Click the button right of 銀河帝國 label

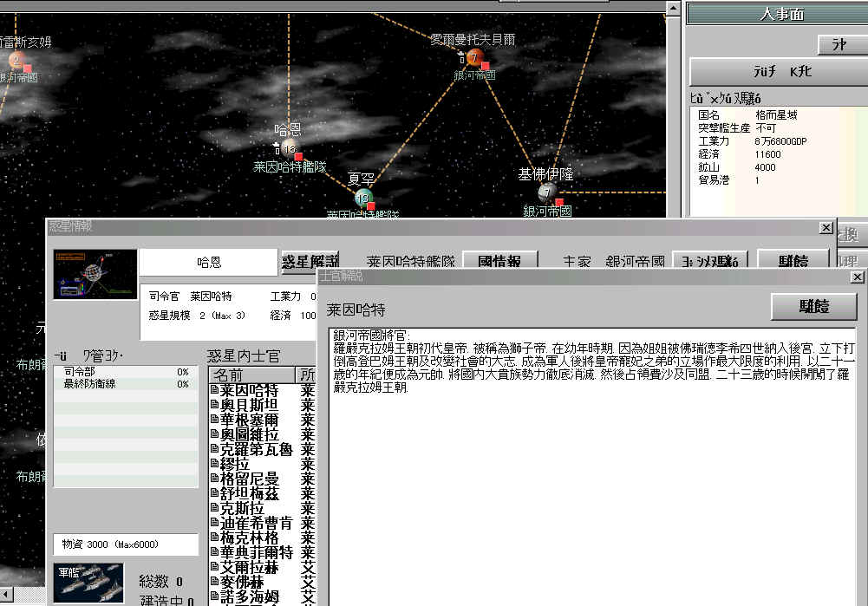[709, 261]
